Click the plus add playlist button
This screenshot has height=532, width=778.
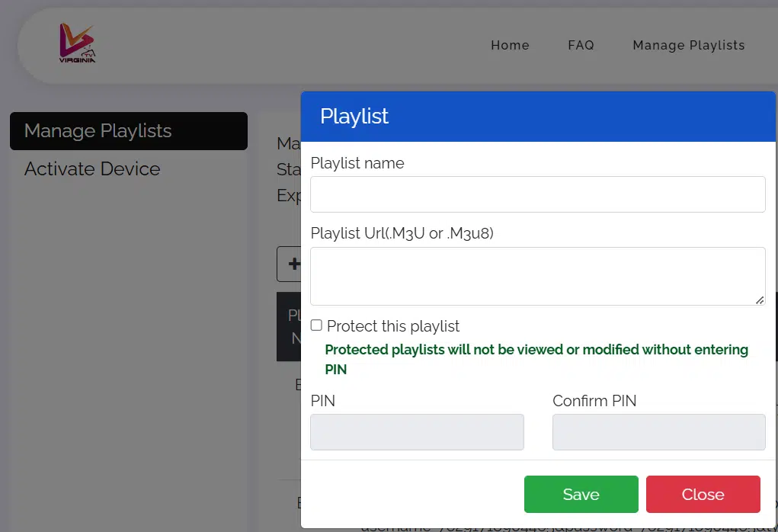point(290,264)
